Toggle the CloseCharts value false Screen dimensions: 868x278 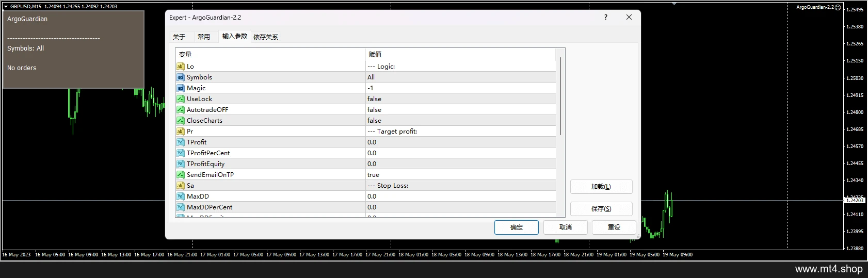pos(461,121)
